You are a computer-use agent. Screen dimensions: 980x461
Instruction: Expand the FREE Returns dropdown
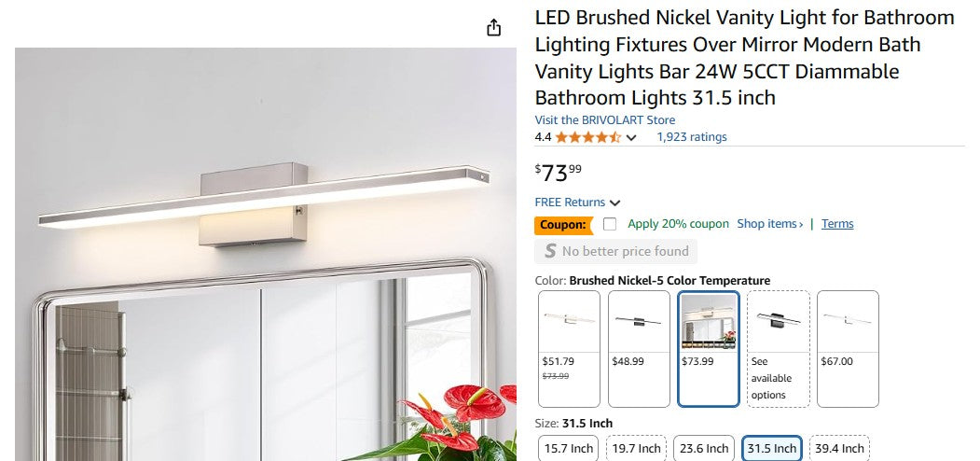point(577,203)
